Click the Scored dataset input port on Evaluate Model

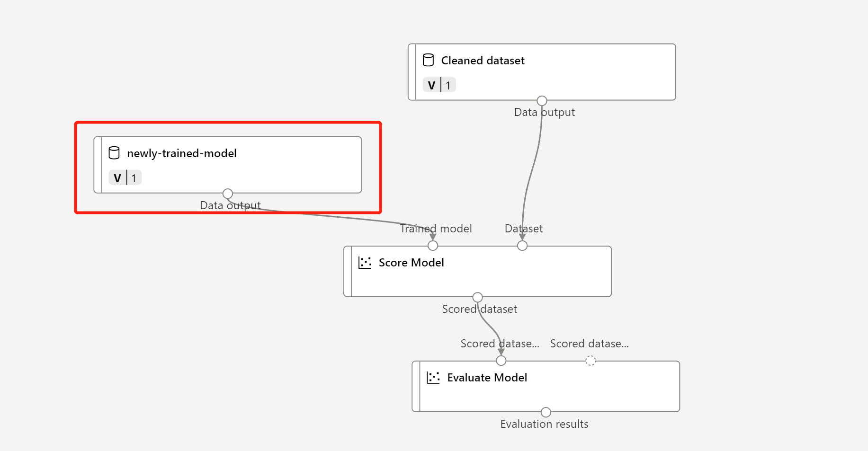[501, 361]
